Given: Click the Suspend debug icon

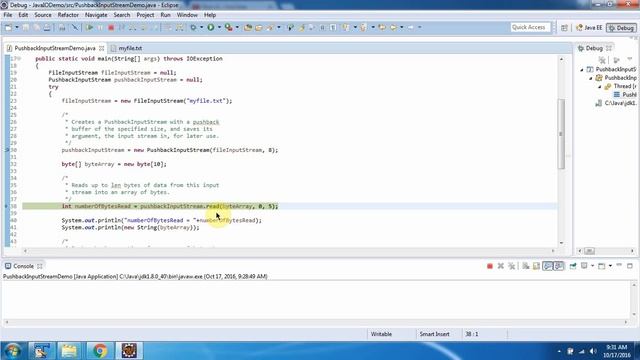Looking at the screenshot, I should [100, 27].
